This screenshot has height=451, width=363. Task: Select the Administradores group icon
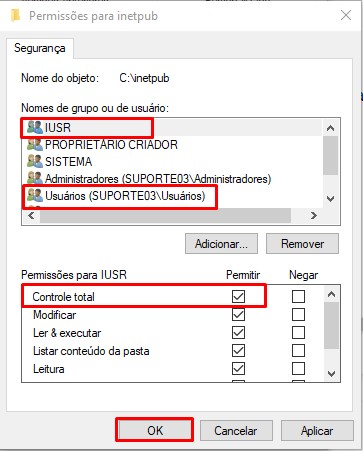35,179
